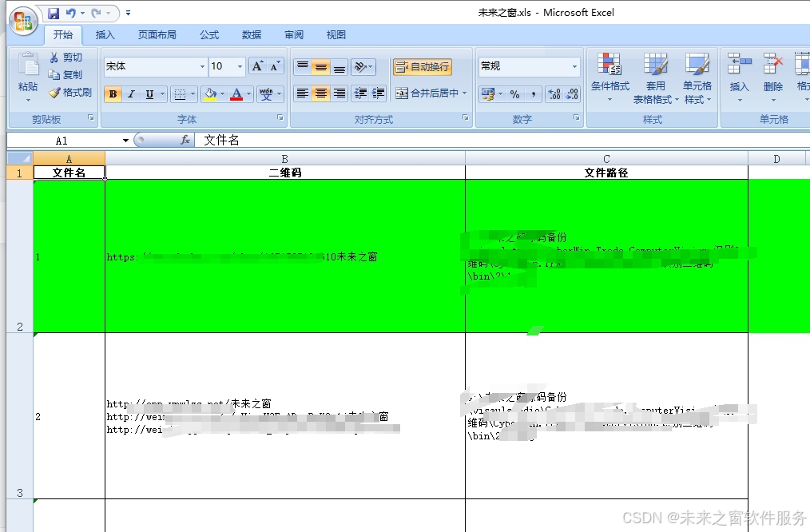The width and height of the screenshot is (810, 532).
Task: Undo the last action
Action: point(71,13)
